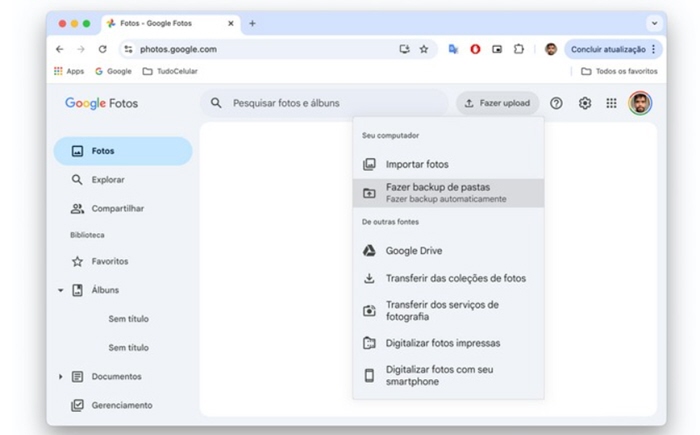Open the Google apps grid launcher

611,103
